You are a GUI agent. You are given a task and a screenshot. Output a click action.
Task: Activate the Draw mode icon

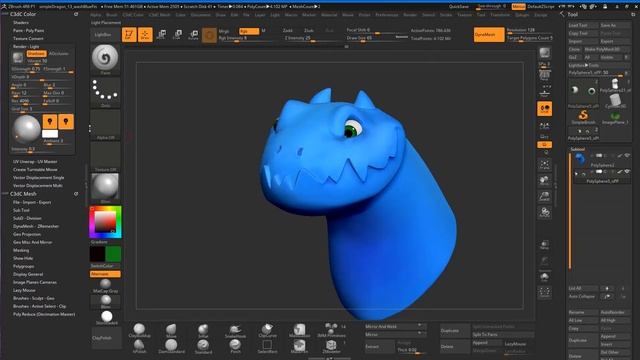click(x=145, y=35)
